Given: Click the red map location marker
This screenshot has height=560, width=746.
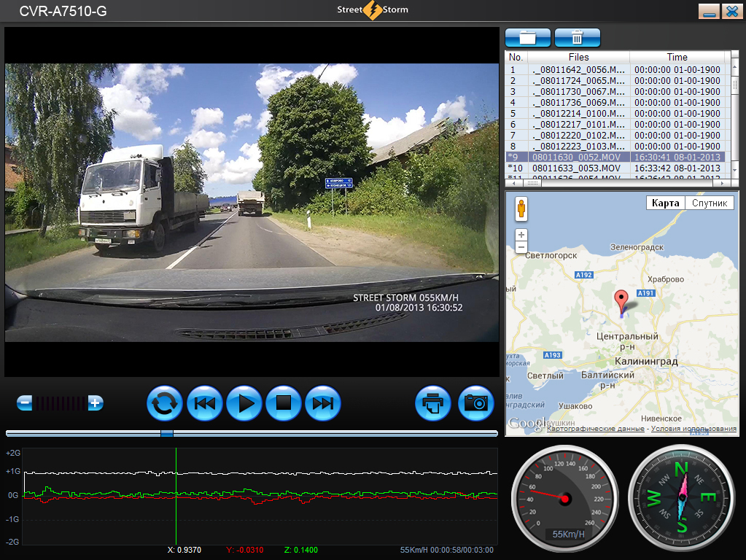Looking at the screenshot, I should [x=621, y=302].
